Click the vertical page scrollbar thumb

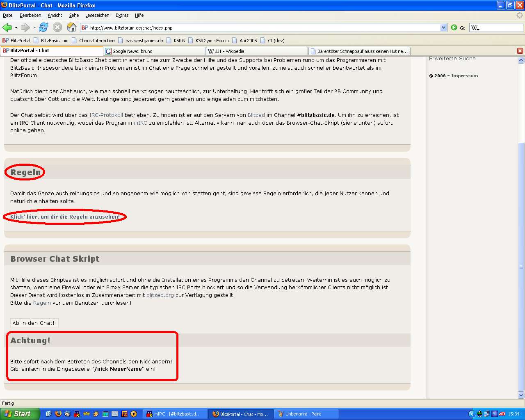pos(521,267)
